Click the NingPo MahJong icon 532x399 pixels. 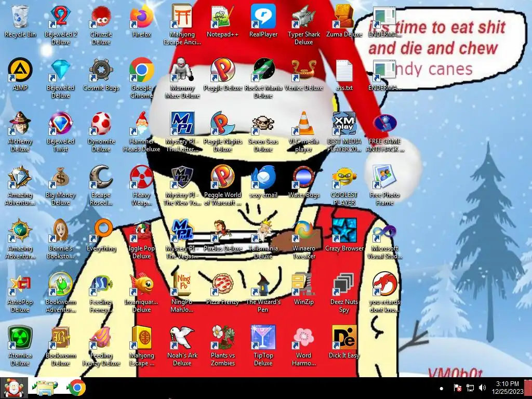(182, 284)
